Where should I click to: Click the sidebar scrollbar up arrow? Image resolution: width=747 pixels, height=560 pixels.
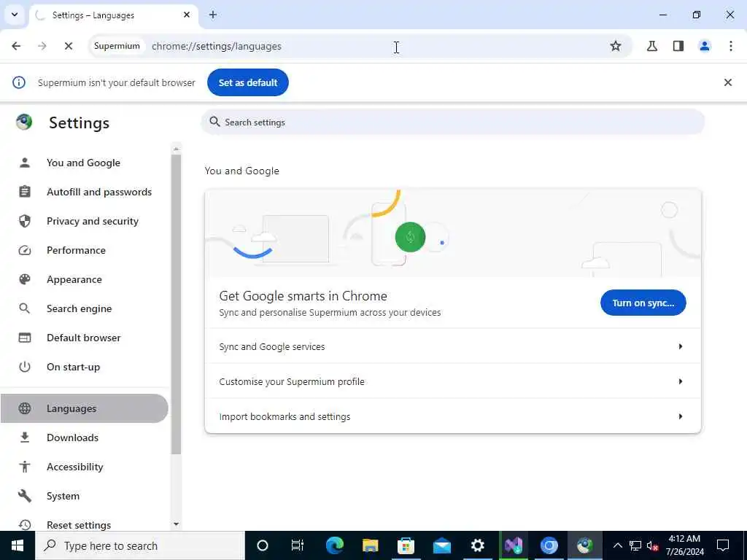177,149
